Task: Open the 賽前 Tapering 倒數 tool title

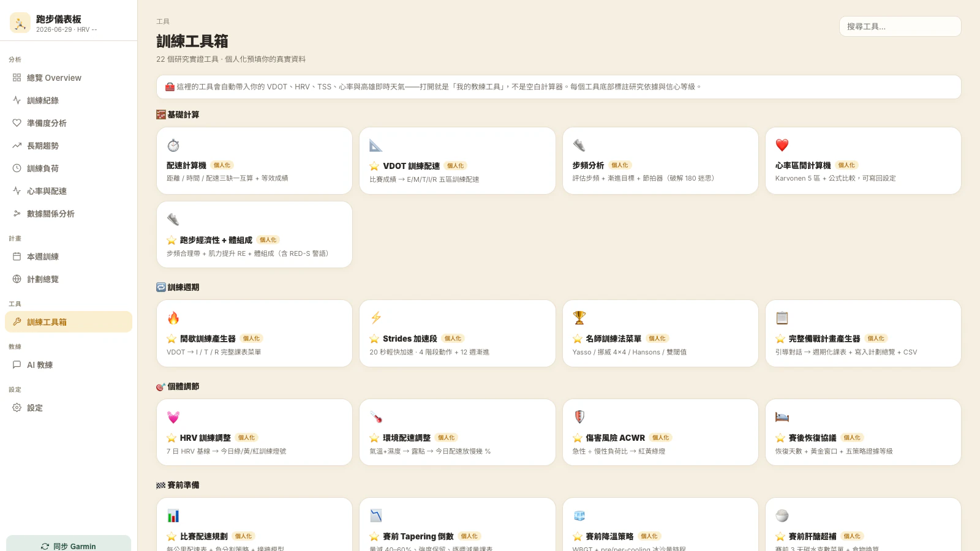Action: pos(418,536)
